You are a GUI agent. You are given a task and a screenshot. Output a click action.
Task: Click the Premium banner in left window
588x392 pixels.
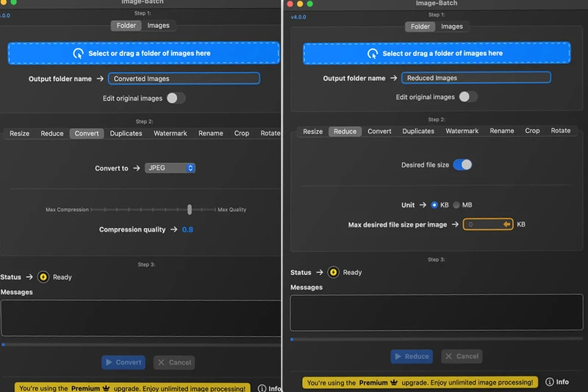coord(132,388)
